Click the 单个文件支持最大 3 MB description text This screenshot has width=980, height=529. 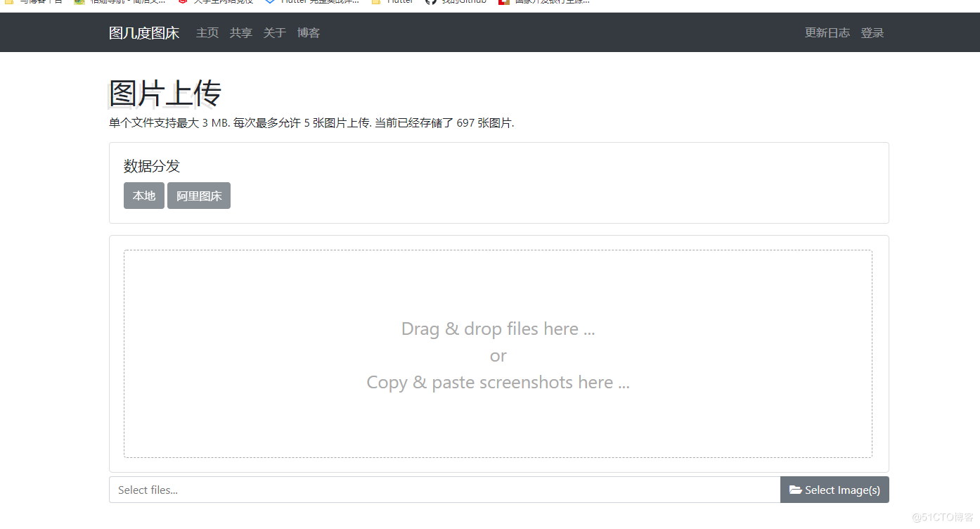point(311,123)
